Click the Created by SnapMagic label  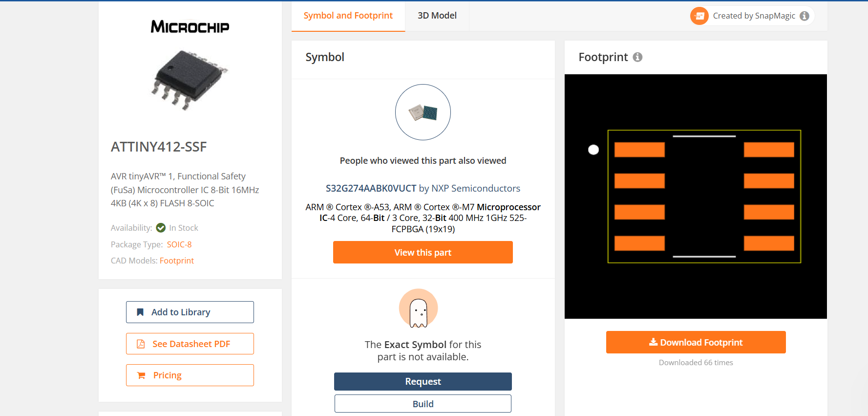coord(754,16)
